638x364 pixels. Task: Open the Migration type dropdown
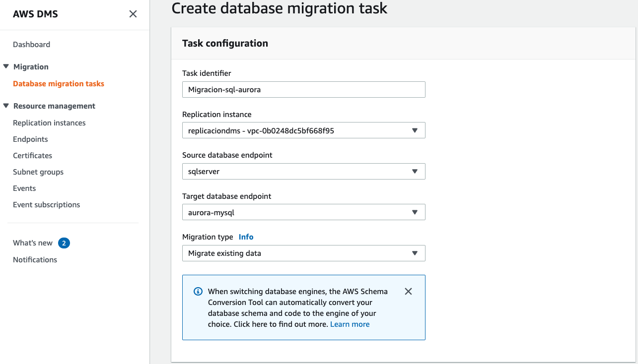(x=303, y=253)
